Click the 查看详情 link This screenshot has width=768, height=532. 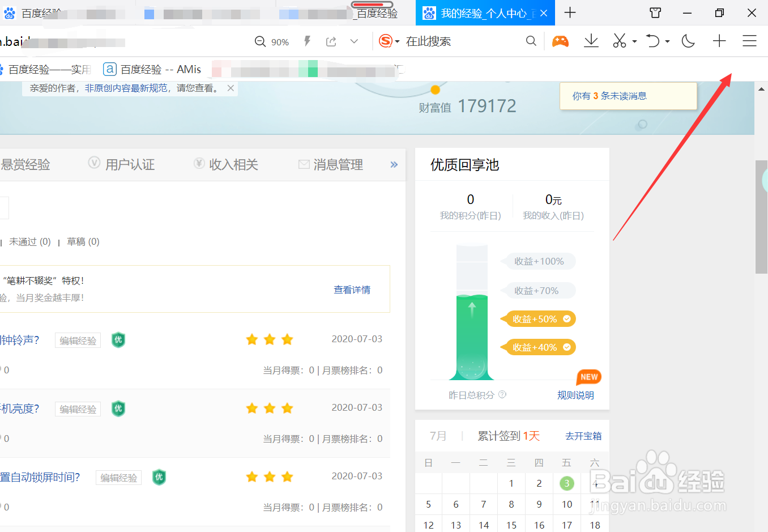351,289
